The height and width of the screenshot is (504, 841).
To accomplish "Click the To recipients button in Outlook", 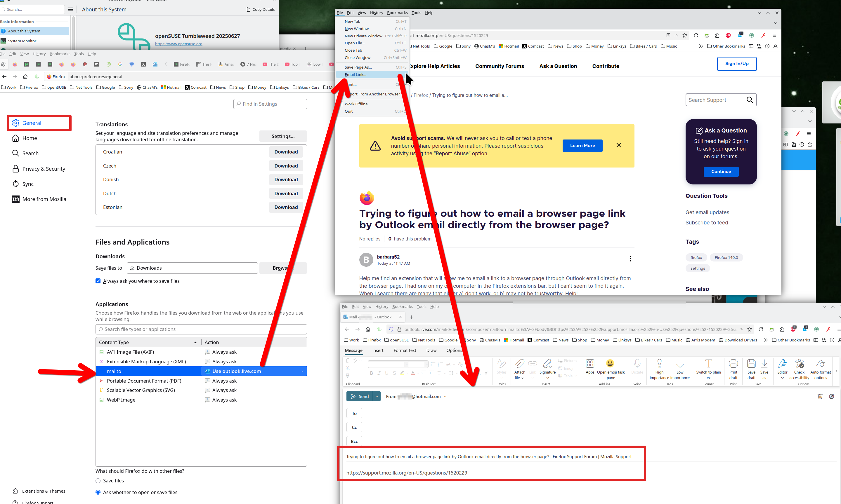I will pyautogui.click(x=354, y=413).
